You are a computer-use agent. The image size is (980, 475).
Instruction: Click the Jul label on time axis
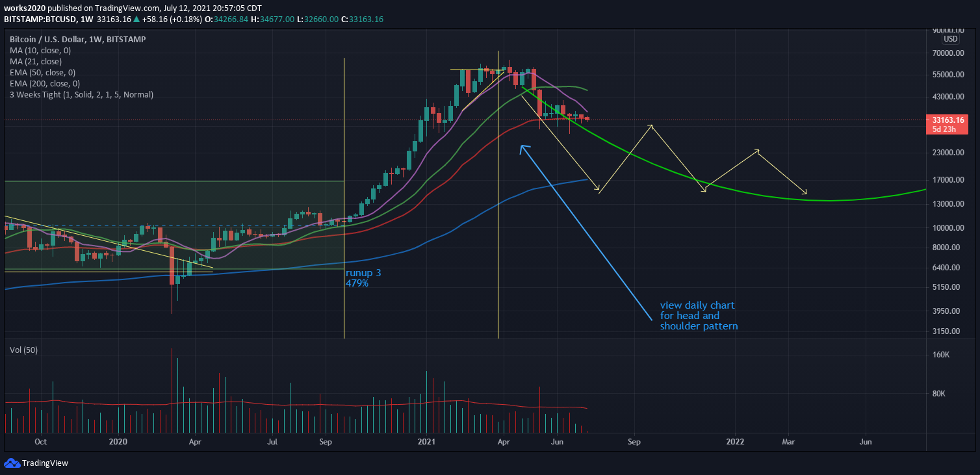(x=272, y=442)
